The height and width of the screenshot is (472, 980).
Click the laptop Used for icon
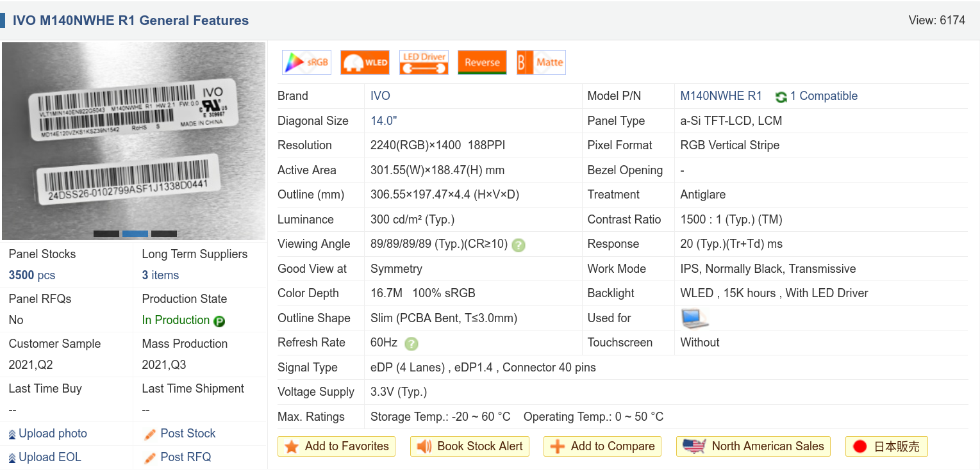[694, 318]
